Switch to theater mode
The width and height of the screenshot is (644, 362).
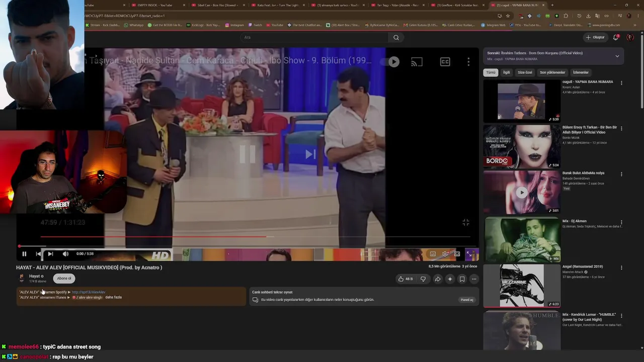click(x=457, y=254)
